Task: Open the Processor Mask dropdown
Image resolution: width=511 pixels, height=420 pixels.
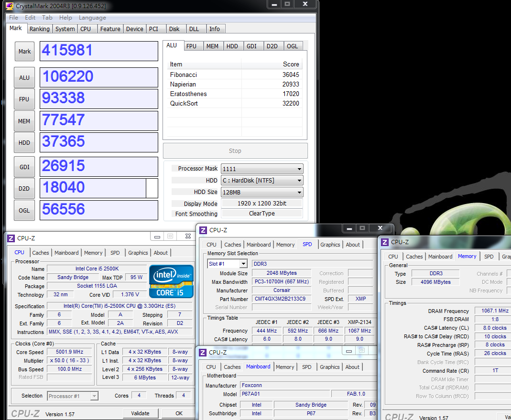Action: (262, 169)
